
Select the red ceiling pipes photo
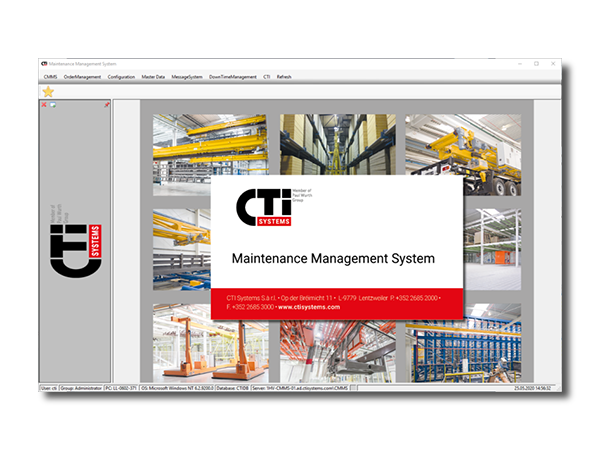click(338, 351)
